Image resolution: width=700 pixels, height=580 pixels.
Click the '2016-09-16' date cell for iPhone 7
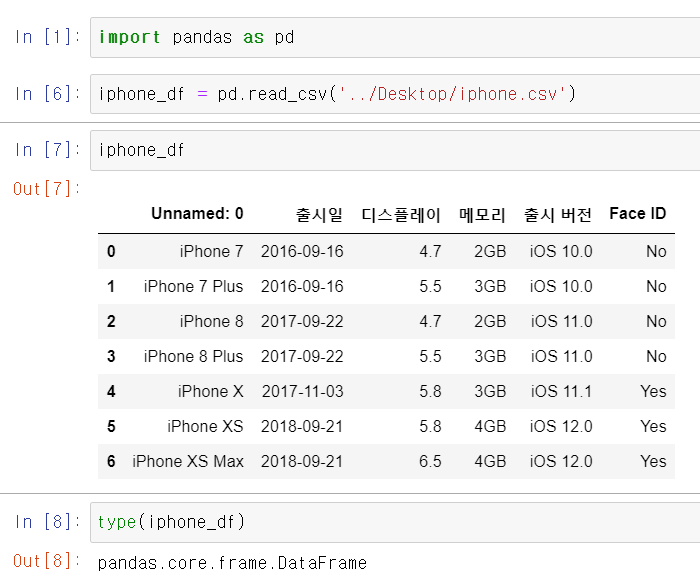coord(302,251)
